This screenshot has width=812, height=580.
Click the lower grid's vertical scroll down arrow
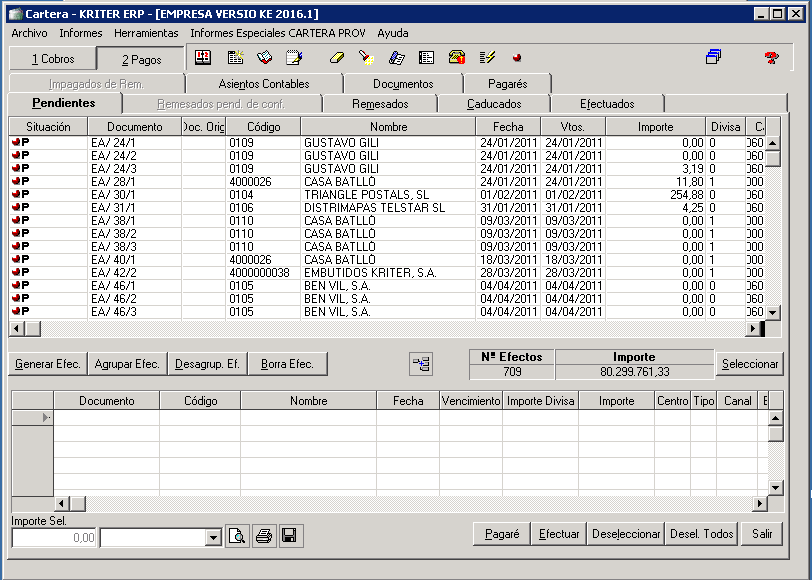pyautogui.click(x=775, y=487)
